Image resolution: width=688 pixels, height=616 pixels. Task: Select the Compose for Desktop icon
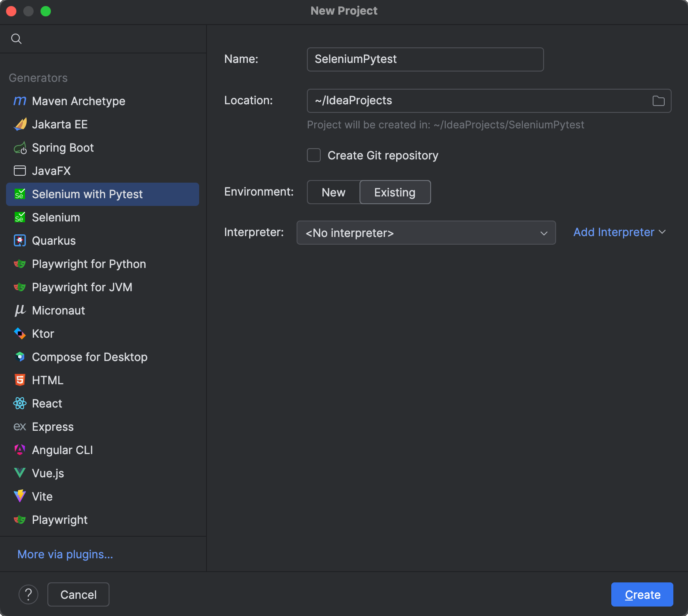[20, 357]
